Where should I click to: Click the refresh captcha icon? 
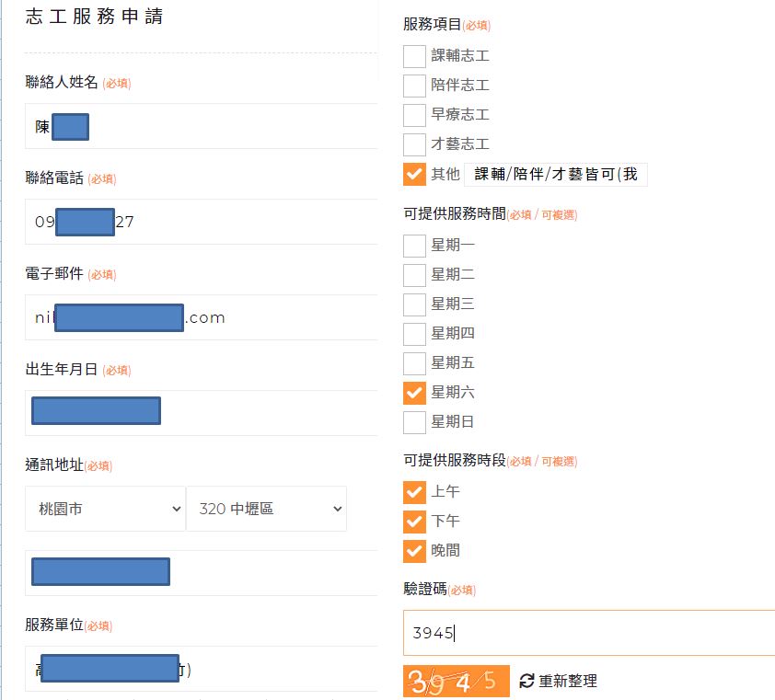point(525,681)
